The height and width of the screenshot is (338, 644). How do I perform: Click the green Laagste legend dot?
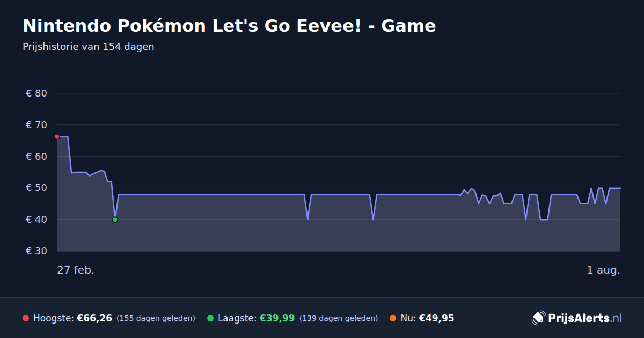click(210, 318)
